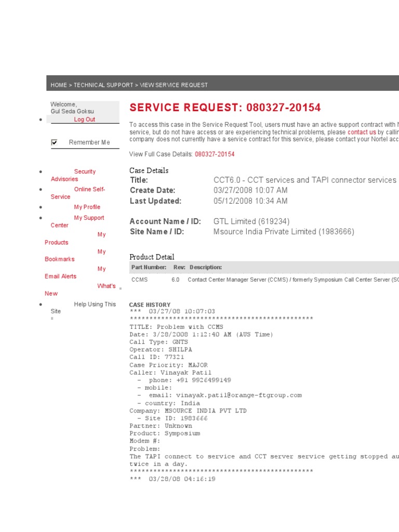Open Help Using This Site
The width and height of the screenshot is (399, 532).
coord(95,304)
